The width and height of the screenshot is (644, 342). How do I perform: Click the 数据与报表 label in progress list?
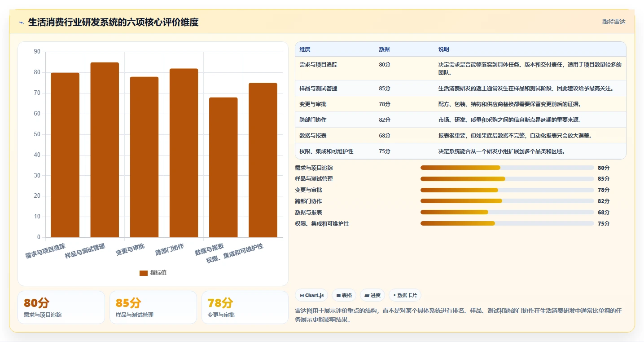308,213
